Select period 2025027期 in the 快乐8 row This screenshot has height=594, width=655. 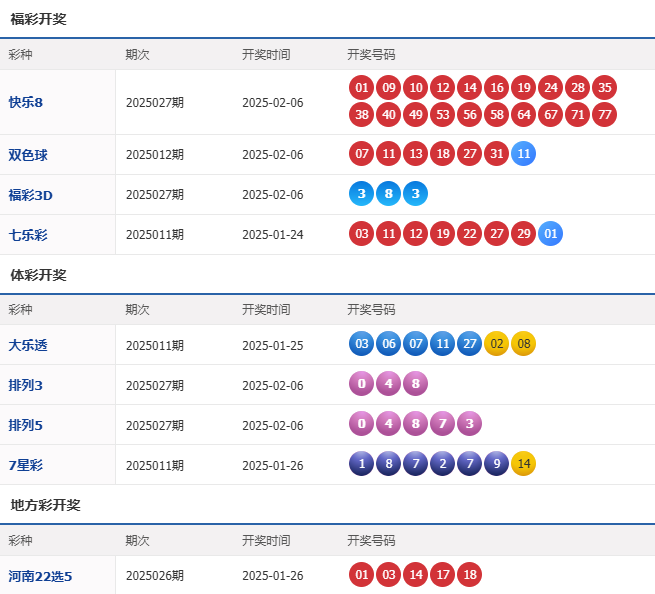click(155, 103)
